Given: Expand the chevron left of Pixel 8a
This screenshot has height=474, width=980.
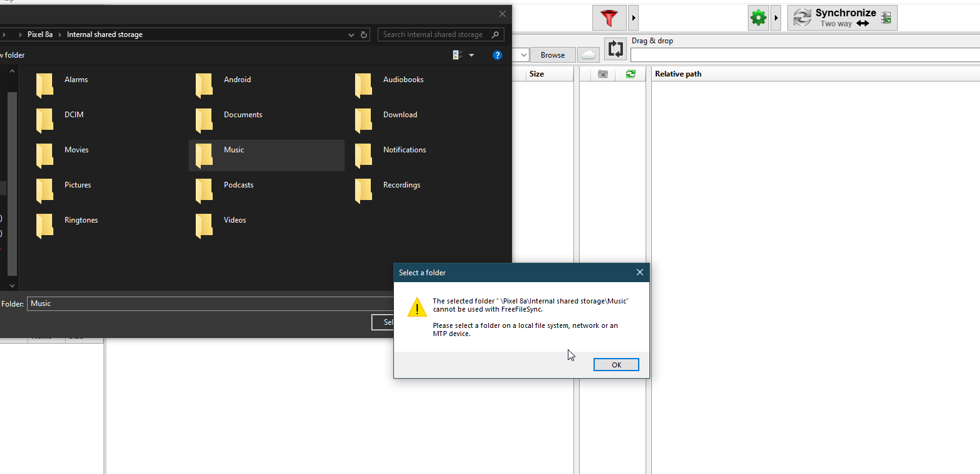Looking at the screenshot, I should tap(20, 34).
